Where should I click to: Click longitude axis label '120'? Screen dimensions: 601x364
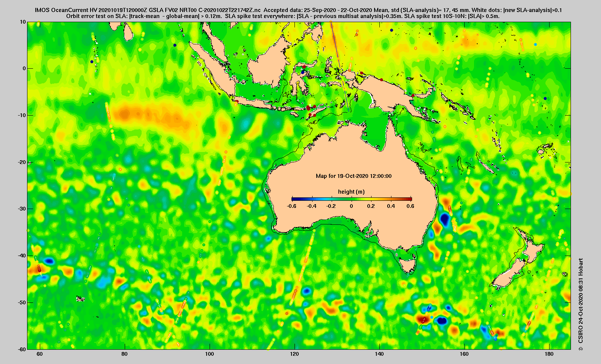coord(294,354)
